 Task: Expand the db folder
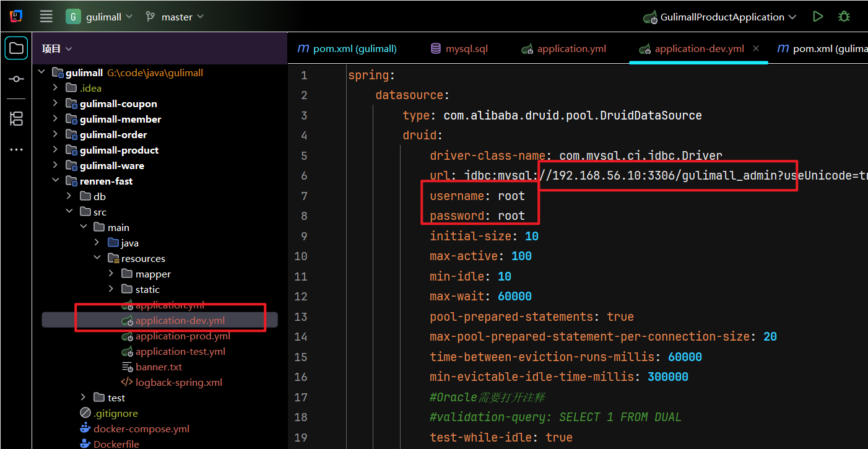(69, 196)
